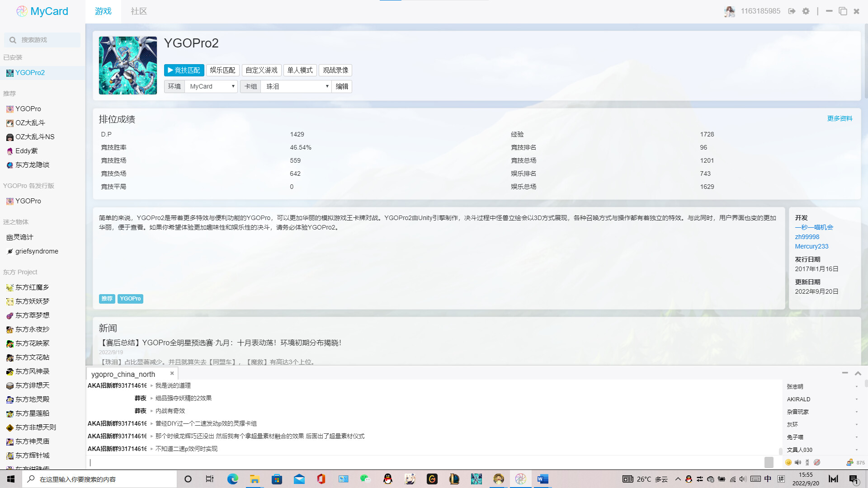
Task: Open the 卡组 珠泪 deck dropdown
Action: click(x=297, y=86)
